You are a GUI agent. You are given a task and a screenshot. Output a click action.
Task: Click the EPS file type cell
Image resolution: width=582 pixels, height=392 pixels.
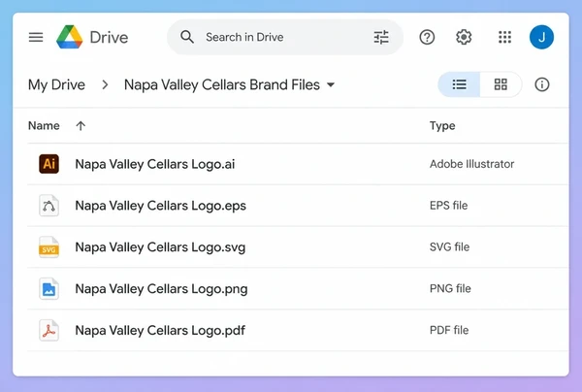(448, 206)
